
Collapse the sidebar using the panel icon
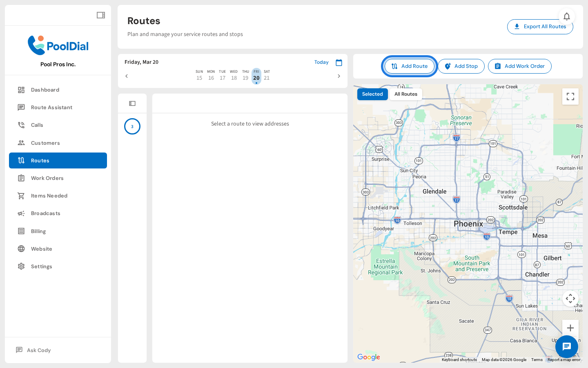100,15
